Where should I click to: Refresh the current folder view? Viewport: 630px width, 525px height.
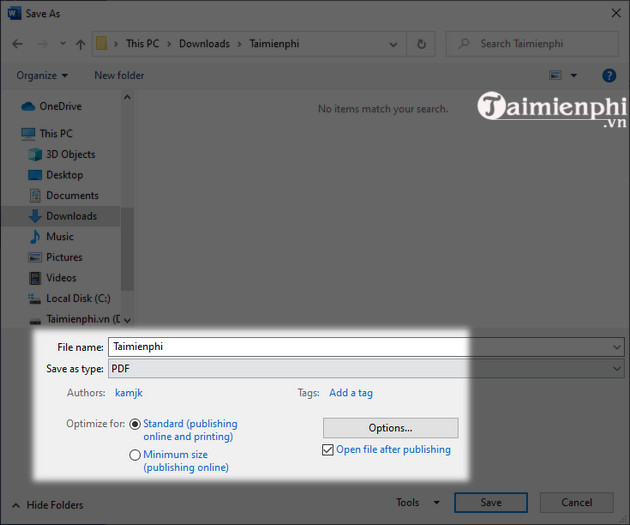coord(421,44)
